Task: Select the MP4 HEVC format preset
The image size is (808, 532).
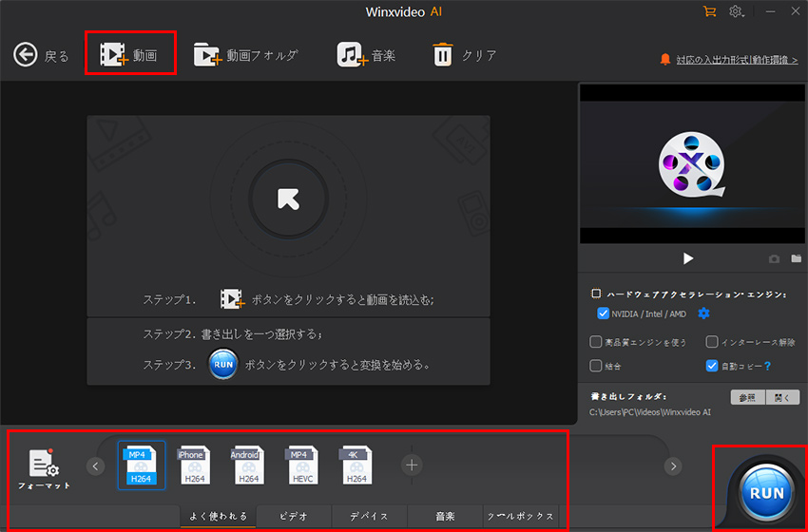Action: coord(302,465)
